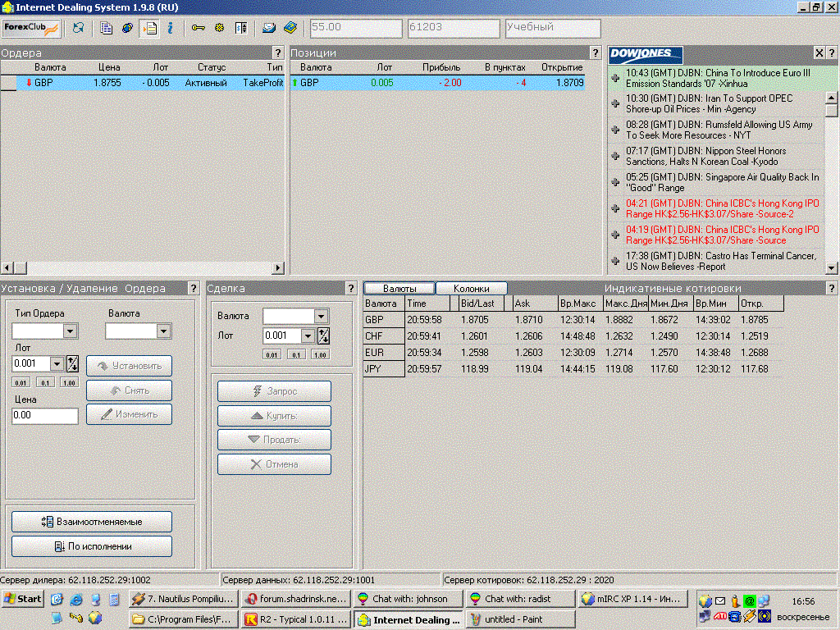Select the GBP open position row
840x630 pixels.
(437, 83)
